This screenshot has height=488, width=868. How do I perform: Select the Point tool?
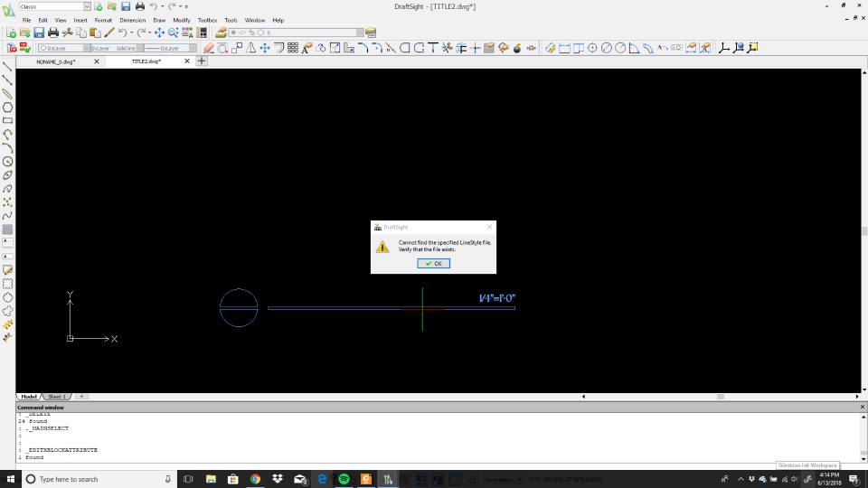point(7,202)
